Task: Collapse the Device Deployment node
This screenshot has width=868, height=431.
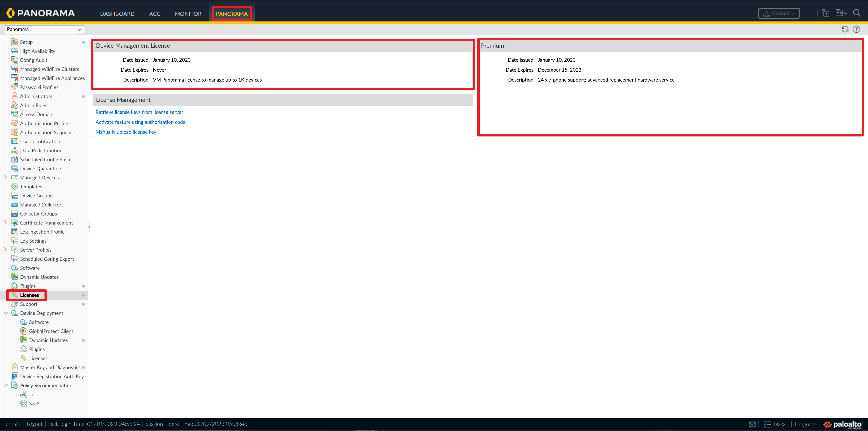Action: click(6, 313)
